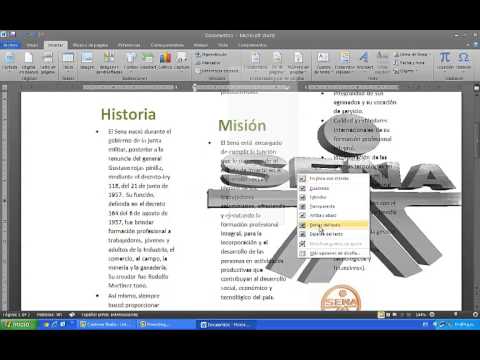Switch to the Diseño de página tab
Viewport: 480px width, 360px height.
click(90, 45)
